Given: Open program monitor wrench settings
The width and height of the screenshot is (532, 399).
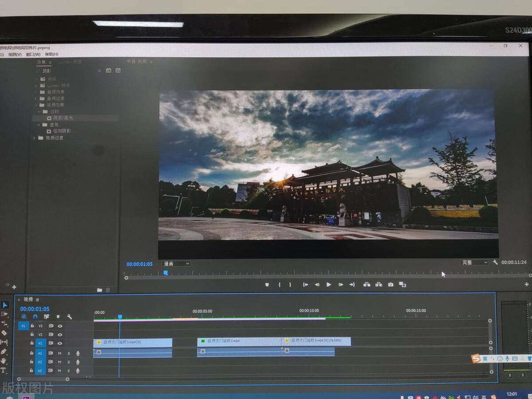Looking at the screenshot, I should coord(495,262).
